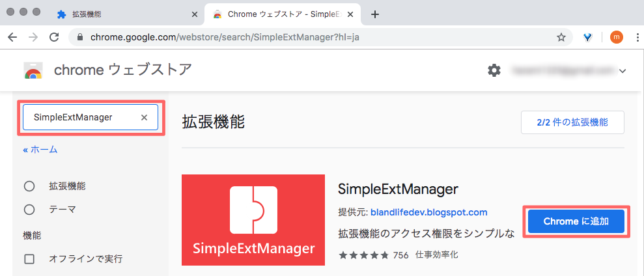Click the Chrome に追加 button
Screen dimensions: 644x276
(576, 221)
